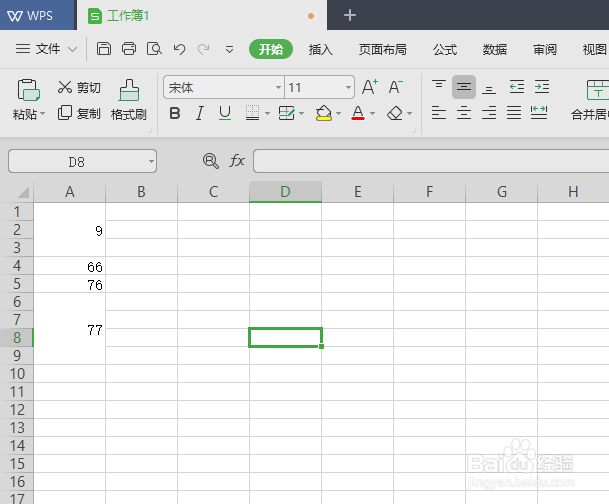Align text right

[489, 113]
